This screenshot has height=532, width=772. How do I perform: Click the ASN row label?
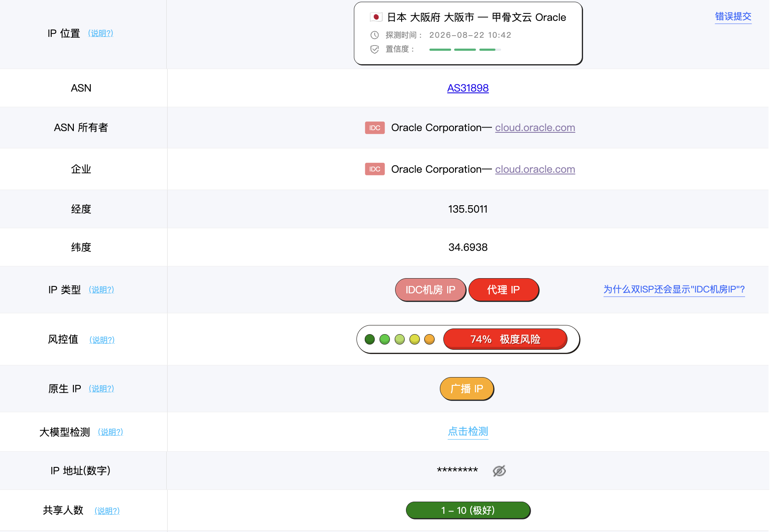point(81,88)
